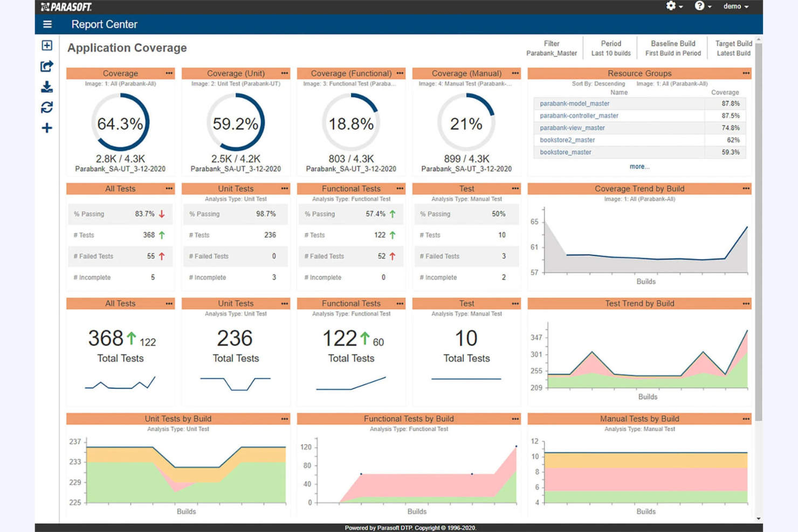Viewport: 798px width, 532px height.
Task: Click the 64.3% coverage donut chart
Action: pyautogui.click(x=120, y=123)
